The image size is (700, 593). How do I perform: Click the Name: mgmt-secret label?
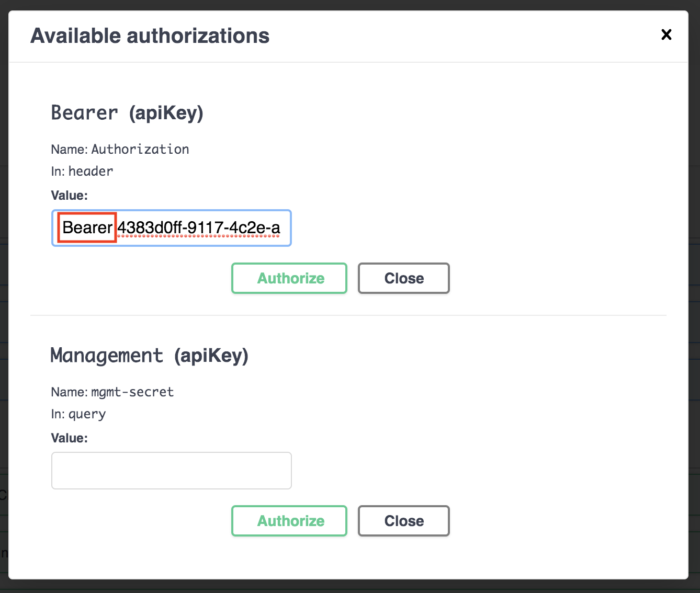tap(112, 392)
